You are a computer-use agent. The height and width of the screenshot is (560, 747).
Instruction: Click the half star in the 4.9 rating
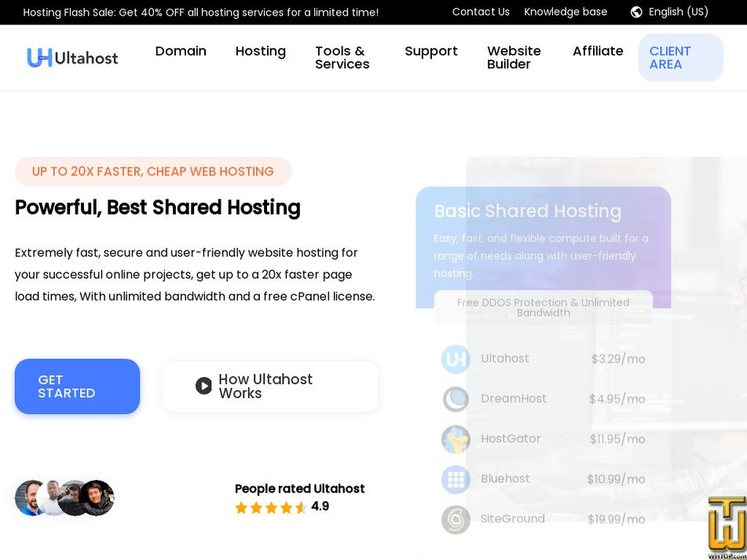302,507
